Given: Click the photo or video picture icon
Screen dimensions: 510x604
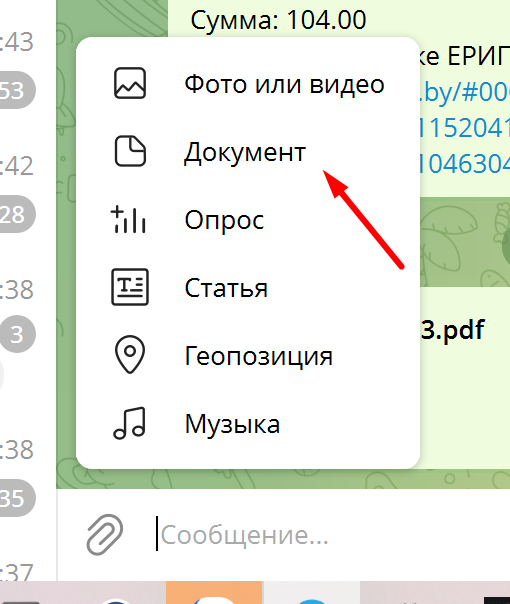Looking at the screenshot, I should coord(130,83).
